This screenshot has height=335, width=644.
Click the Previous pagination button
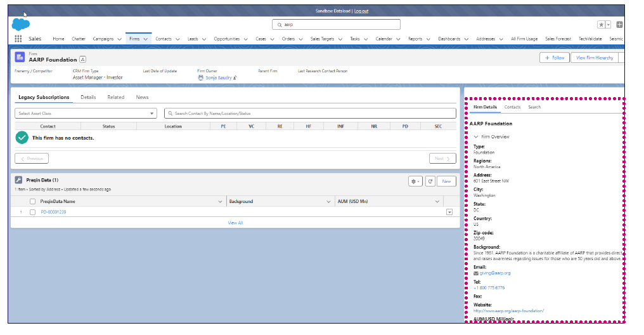[32, 158]
